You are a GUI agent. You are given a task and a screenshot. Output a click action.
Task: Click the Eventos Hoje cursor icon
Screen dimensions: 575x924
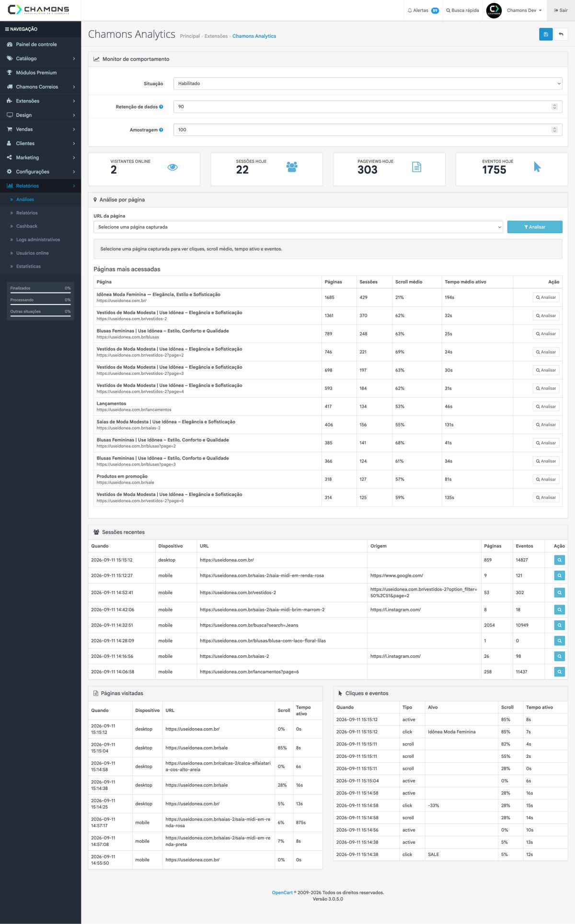click(537, 167)
